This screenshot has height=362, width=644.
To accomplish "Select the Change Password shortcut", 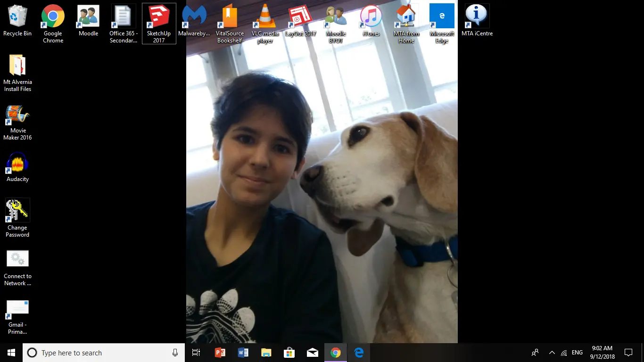I will 17,218.
